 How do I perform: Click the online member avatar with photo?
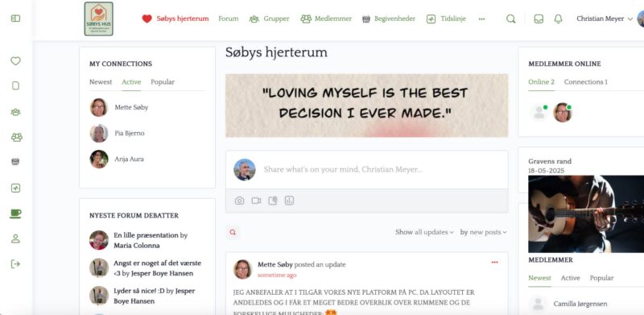click(562, 112)
